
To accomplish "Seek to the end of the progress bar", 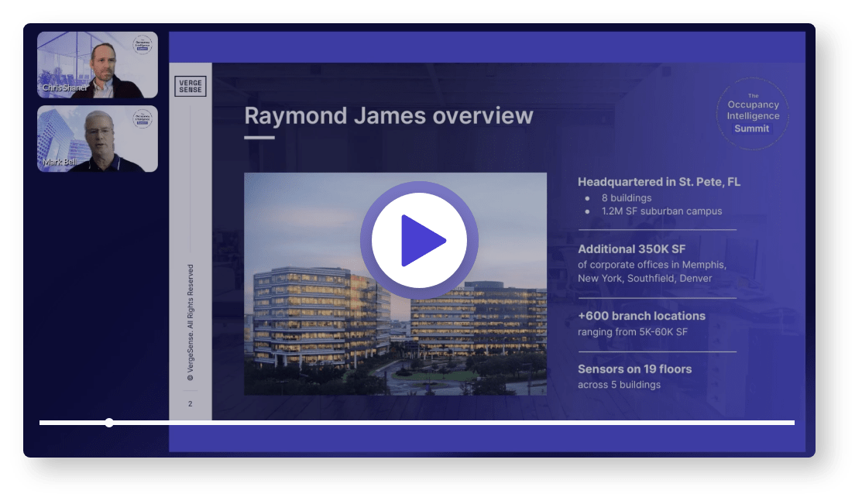I will click(x=792, y=423).
